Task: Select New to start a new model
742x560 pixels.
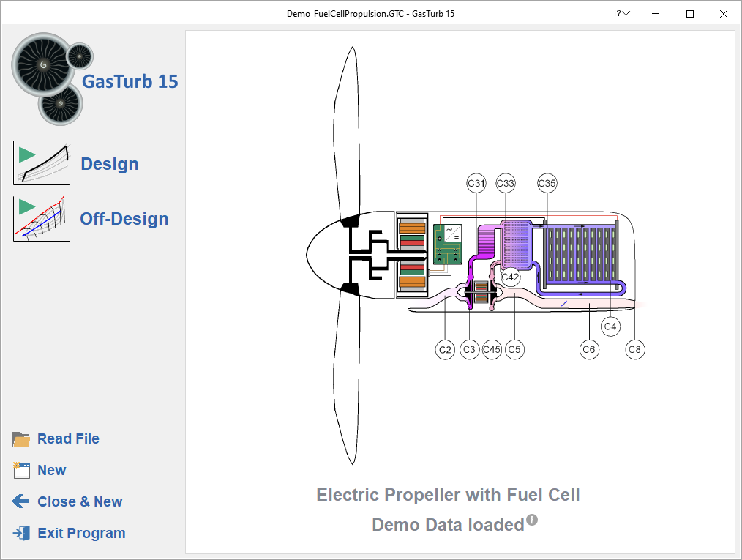Action: click(51, 470)
